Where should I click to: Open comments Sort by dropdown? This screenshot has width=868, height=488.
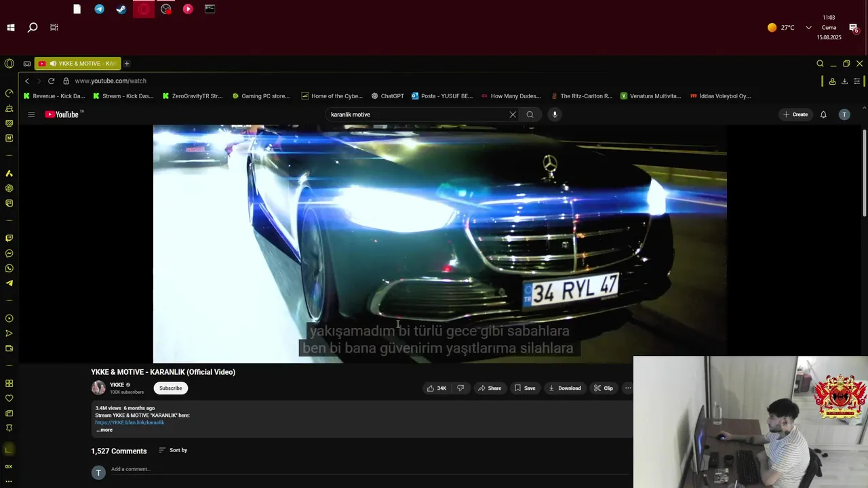tap(173, 450)
